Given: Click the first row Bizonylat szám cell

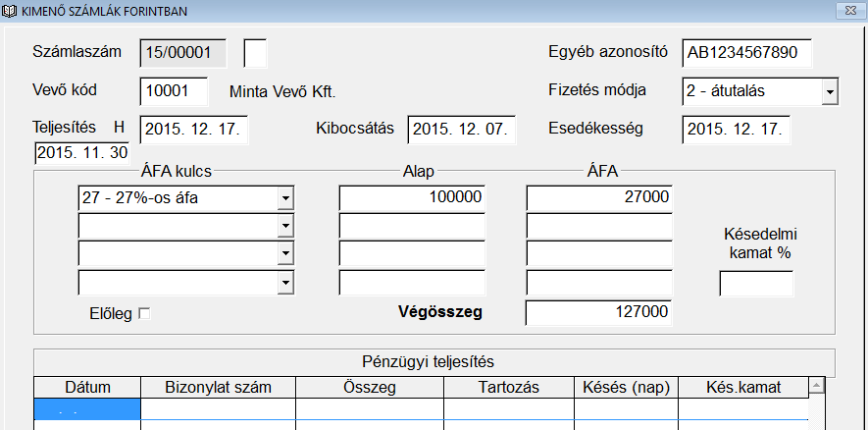Looking at the screenshot, I should 218,409.
